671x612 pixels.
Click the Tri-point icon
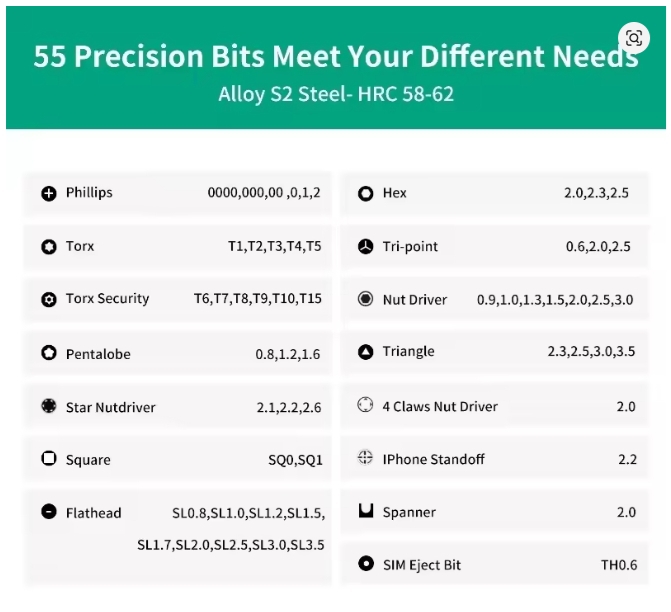click(365, 247)
